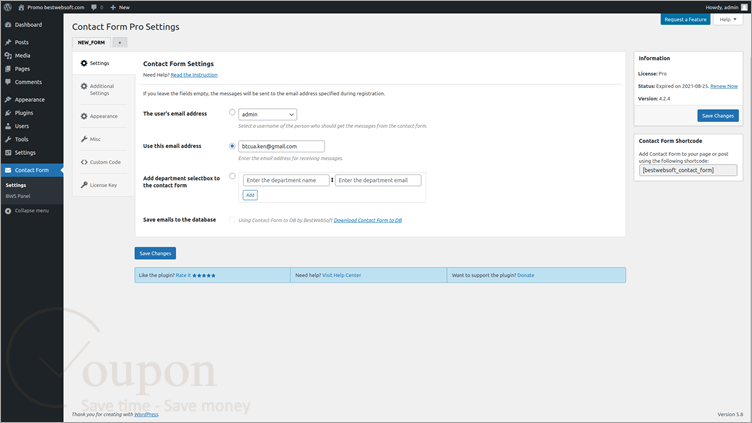Image resolution: width=752 pixels, height=423 pixels.
Task: Follow the Donate link
Action: (526, 275)
